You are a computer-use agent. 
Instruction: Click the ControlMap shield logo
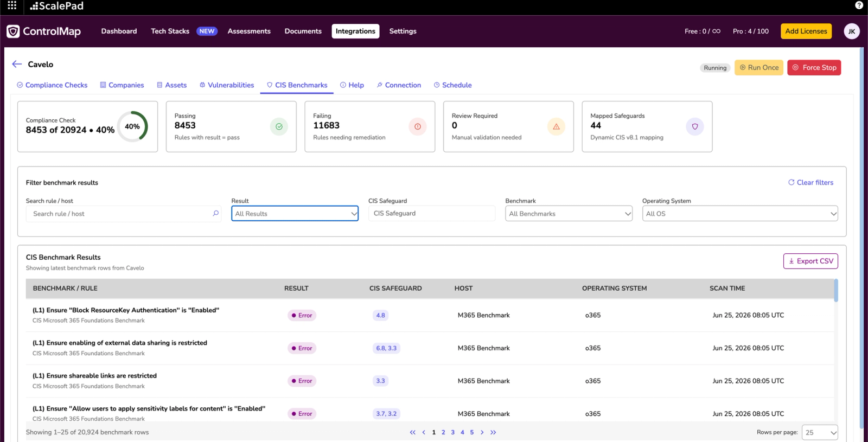(13, 31)
